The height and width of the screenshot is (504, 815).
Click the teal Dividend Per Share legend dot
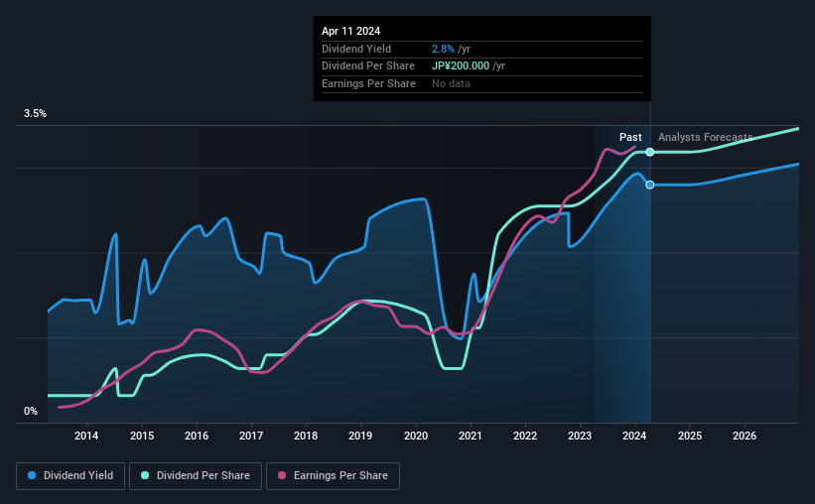tap(145, 475)
